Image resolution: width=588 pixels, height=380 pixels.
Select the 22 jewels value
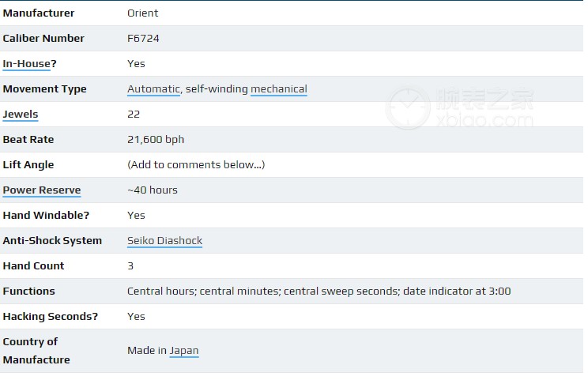(133, 115)
